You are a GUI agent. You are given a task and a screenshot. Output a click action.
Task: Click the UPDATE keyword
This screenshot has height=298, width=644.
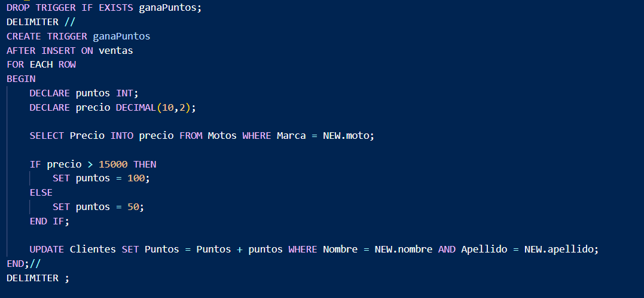click(47, 250)
